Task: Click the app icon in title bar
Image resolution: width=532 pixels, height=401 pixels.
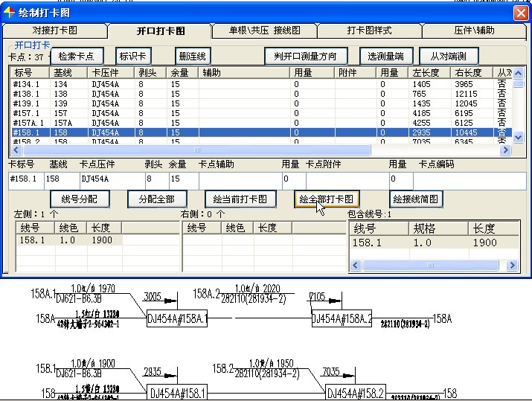Action: click(9, 12)
